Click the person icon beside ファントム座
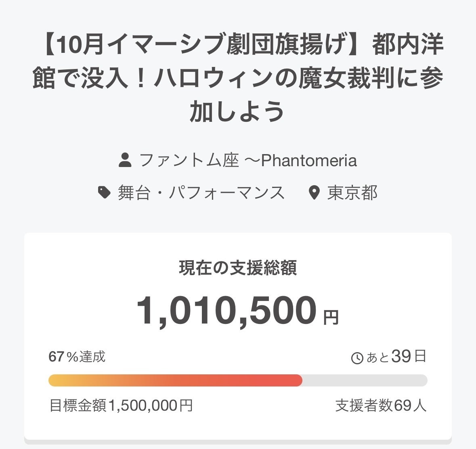 125,160
